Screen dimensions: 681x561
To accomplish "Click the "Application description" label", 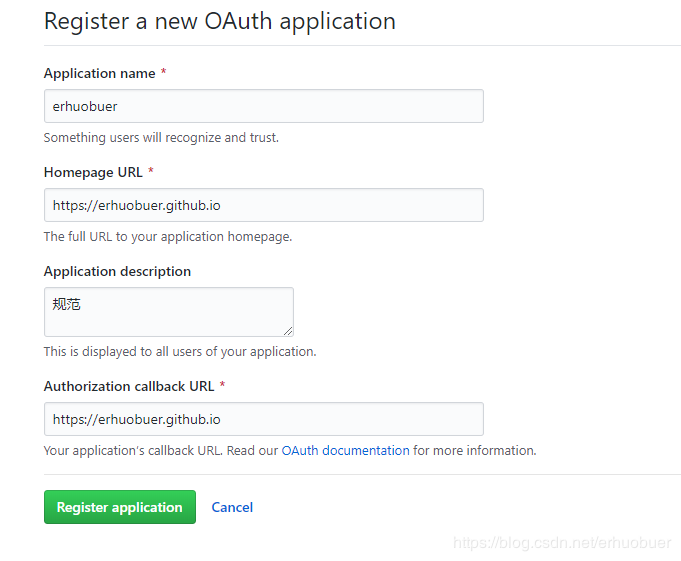I will pos(117,271).
